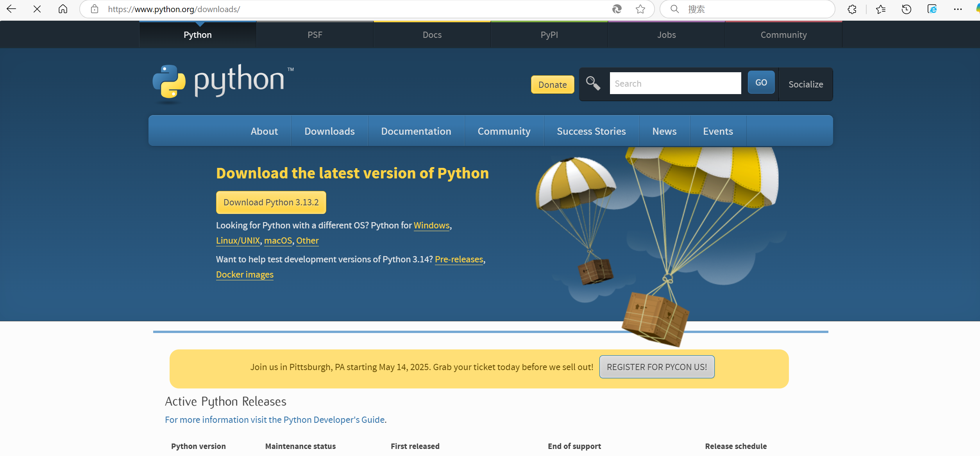
Task: Click the browser home icon
Action: tap(63, 9)
